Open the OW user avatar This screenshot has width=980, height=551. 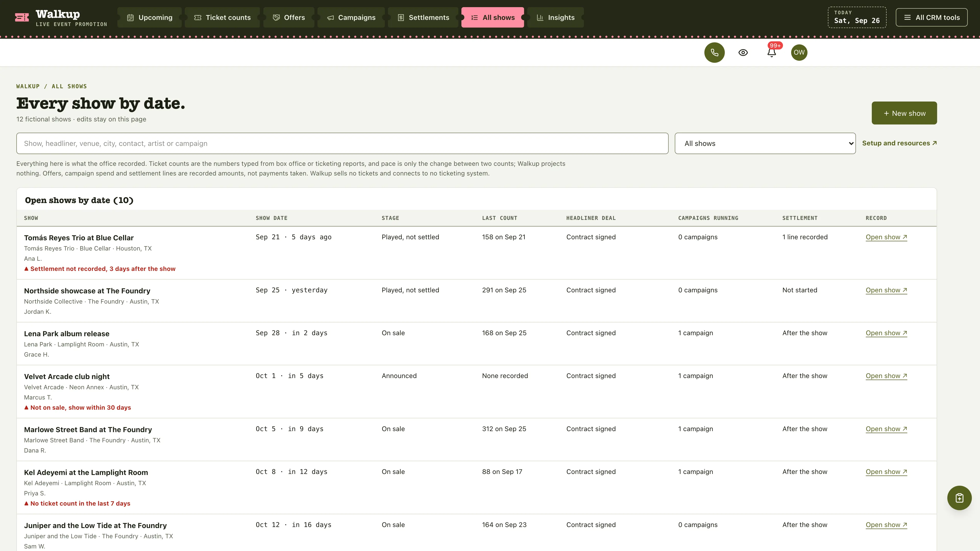[x=799, y=53]
